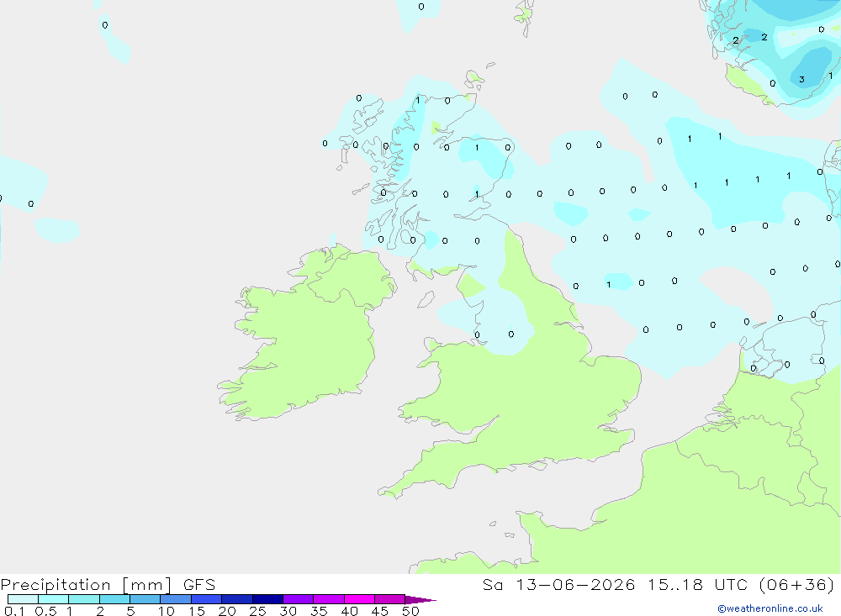841x616 pixels.
Task: Click the weatheronline.co.uk copyright link
Action: click(770, 608)
